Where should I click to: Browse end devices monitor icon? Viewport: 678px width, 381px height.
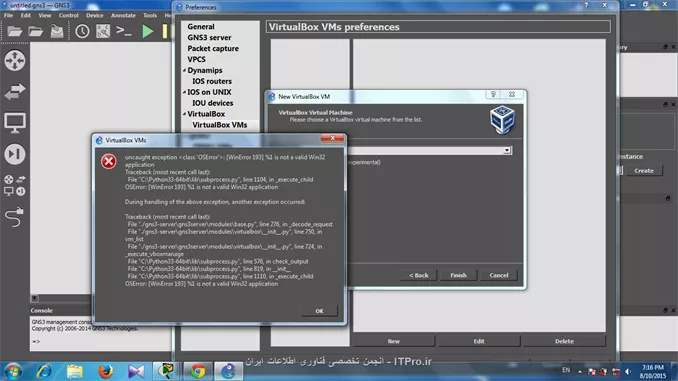[15, 123]
